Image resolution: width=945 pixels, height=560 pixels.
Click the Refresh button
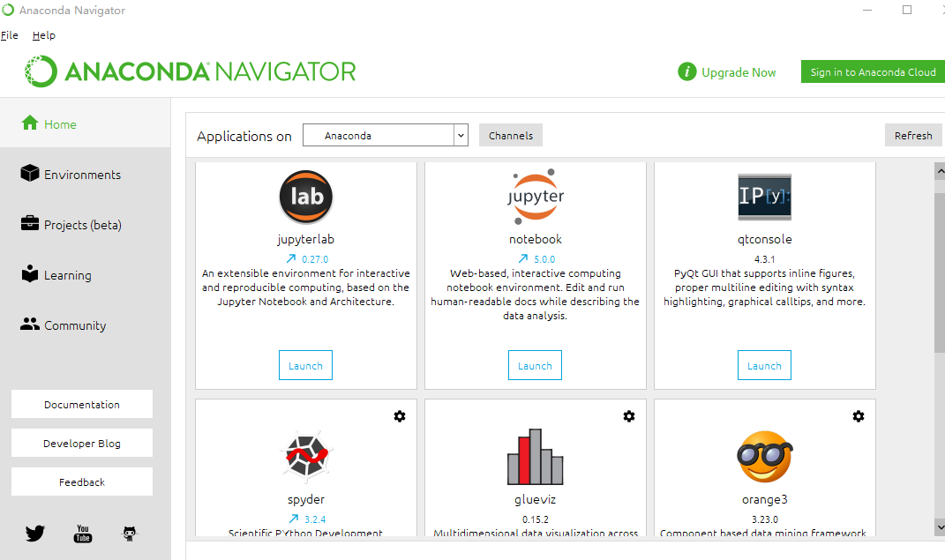[913, 136]
